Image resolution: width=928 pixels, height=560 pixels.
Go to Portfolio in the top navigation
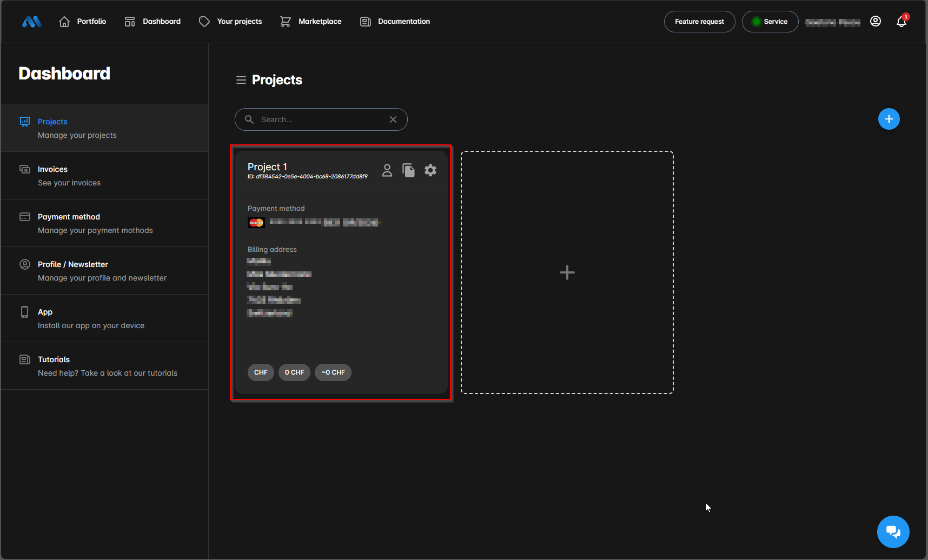click(x=83, y=22)
